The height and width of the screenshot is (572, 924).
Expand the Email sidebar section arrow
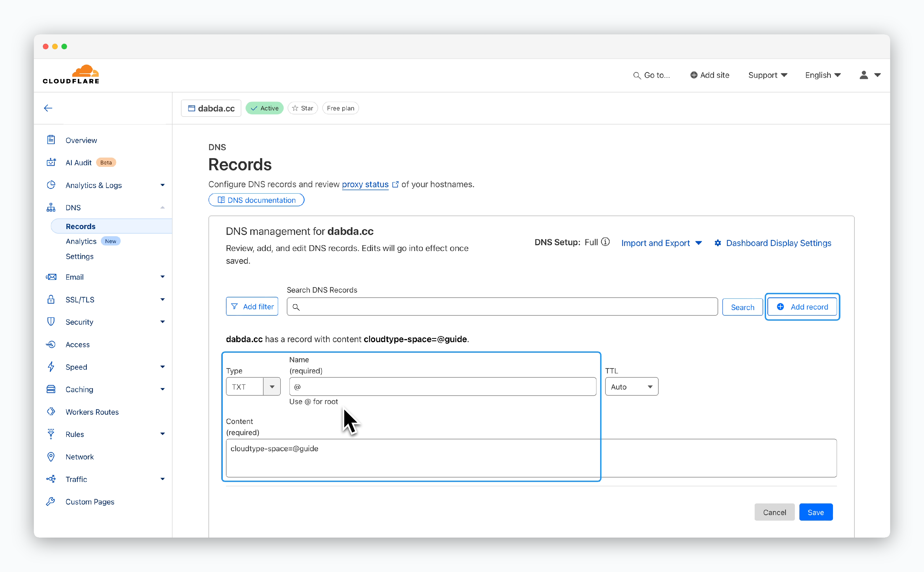(x=162, y=277)
